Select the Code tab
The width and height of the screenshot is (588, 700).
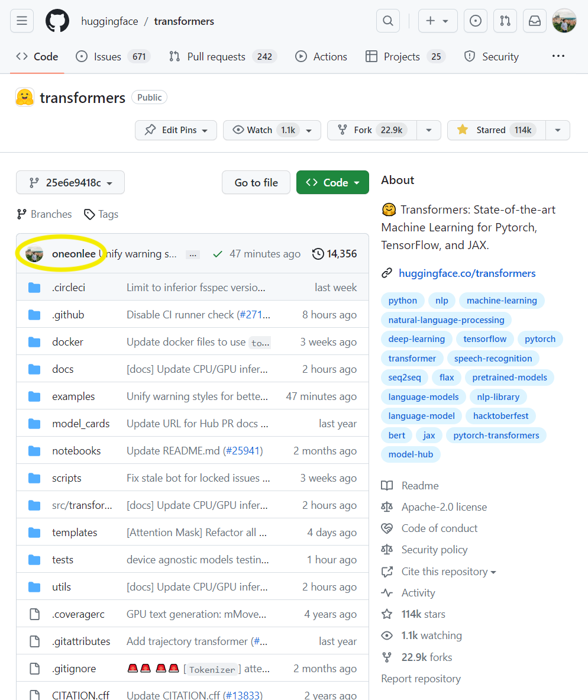pos(37,57)
